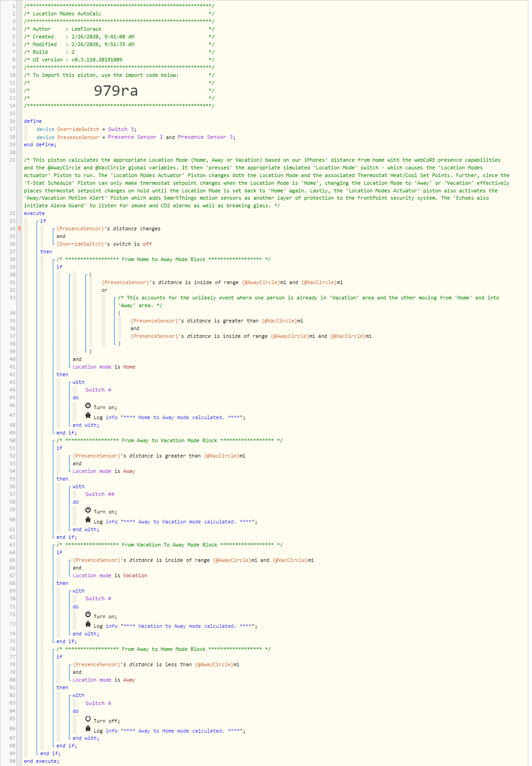Click the bug icon for Away to Home log
Image resolution: width=532 pixels, height=766 pixels.
click(x=88, y=729)
